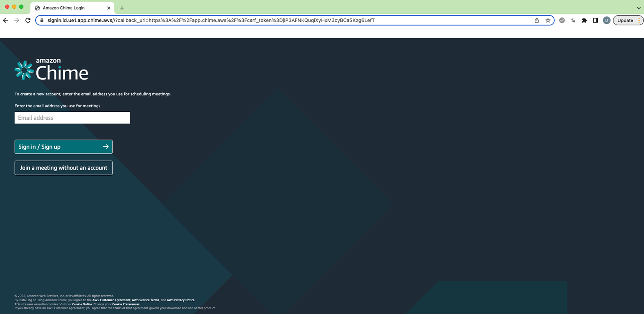The image size is (644, 314).
Task: Expand the tab search chevron
Action: click(638, 8)
